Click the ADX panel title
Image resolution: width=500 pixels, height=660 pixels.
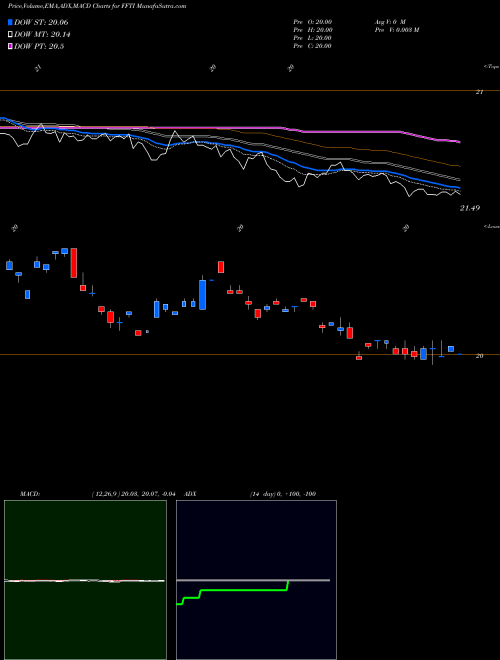click(x=191, y=494)
